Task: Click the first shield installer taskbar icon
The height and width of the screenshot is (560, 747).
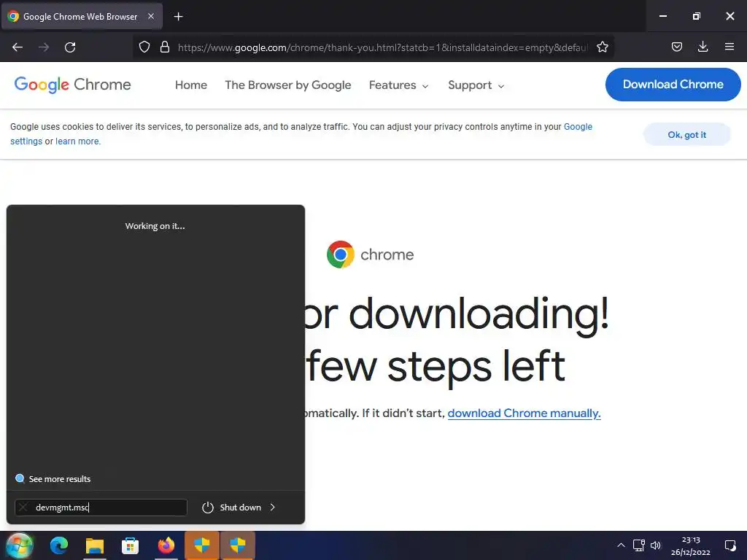Action: coord(202,545)
